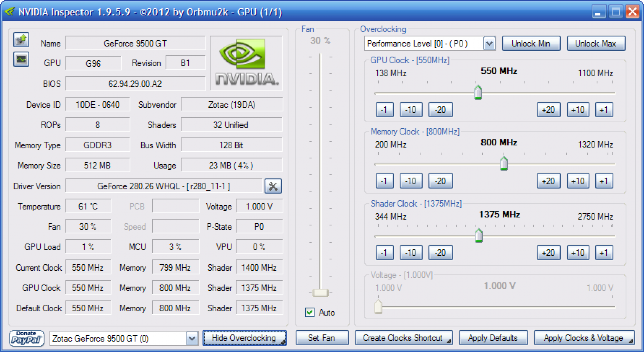Click the Revision value B1

[185, 63]
